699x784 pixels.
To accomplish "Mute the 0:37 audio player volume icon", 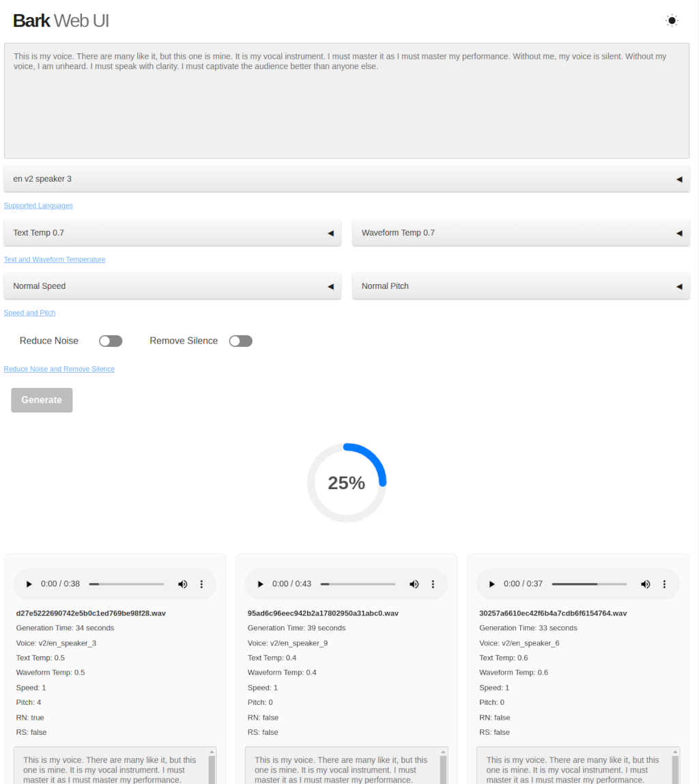I will tap(646, 584).
